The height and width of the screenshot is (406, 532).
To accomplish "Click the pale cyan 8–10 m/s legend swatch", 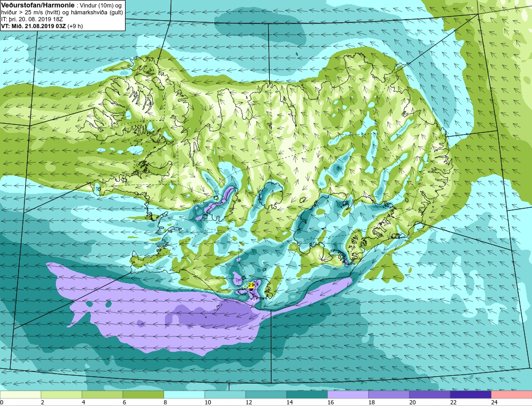I will tap(184, 395).
